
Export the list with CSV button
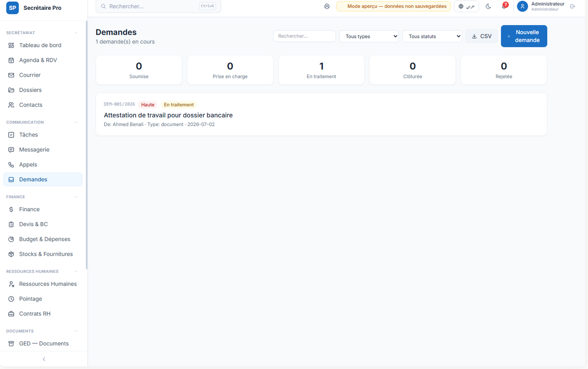click(481, 36)
